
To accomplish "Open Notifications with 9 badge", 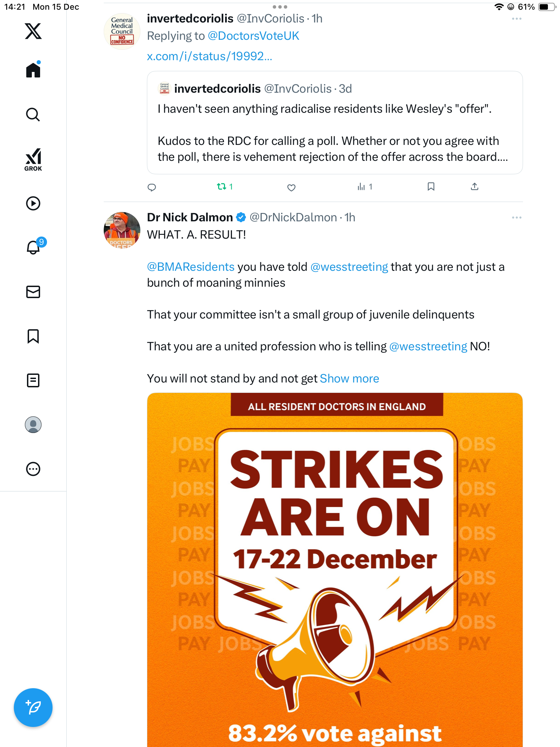I will click(34, 247).
